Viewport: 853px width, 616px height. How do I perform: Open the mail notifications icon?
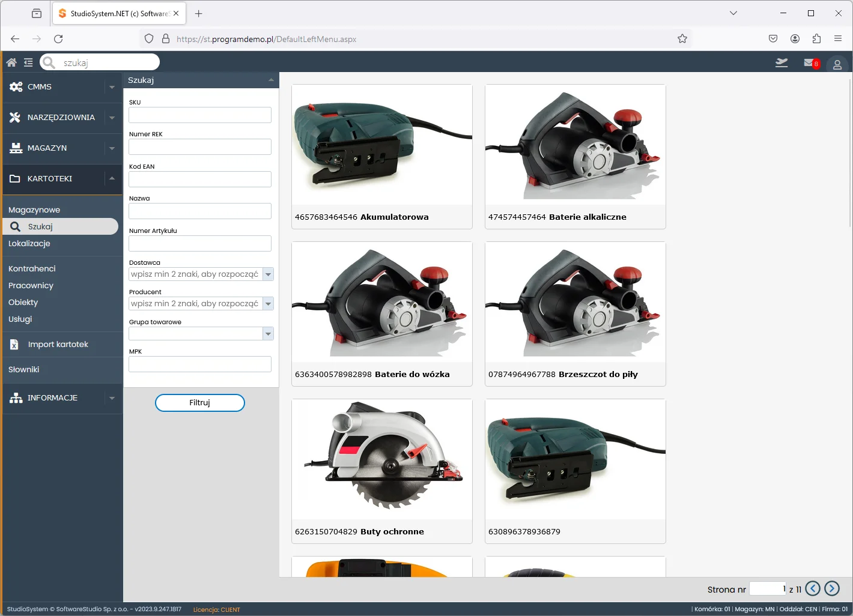810,63
